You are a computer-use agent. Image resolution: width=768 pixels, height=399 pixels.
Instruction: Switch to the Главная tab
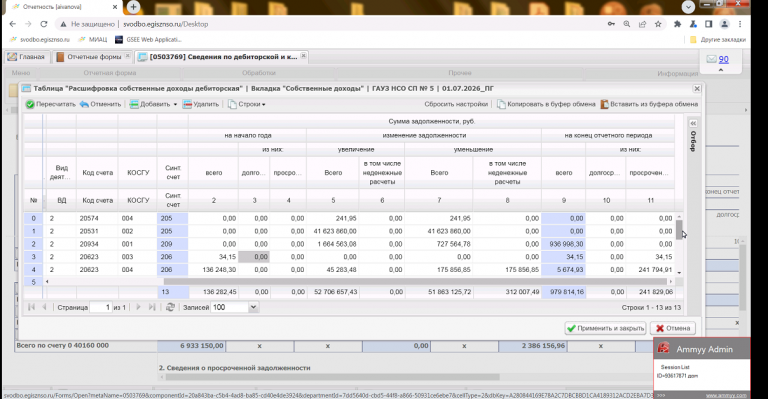tap(26, 57)
